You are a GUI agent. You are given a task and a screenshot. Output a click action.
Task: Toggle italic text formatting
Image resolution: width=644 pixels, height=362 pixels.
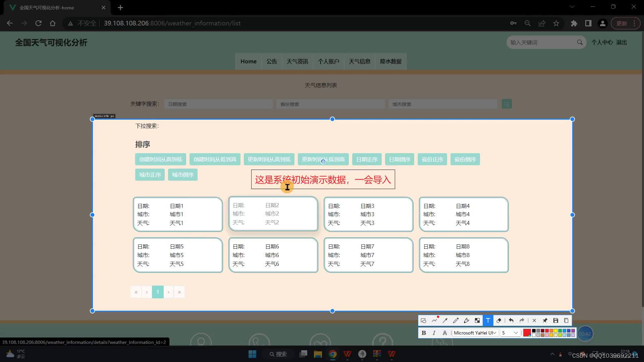[434, 333]
